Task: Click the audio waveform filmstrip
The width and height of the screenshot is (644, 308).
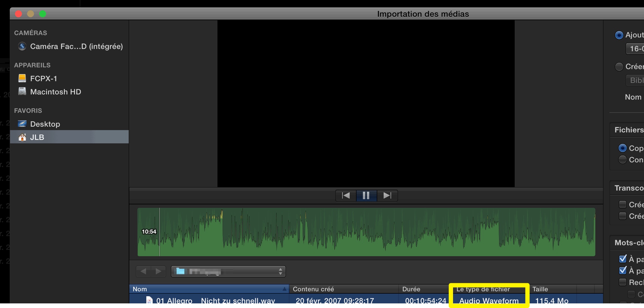Action: pos(366,232)
